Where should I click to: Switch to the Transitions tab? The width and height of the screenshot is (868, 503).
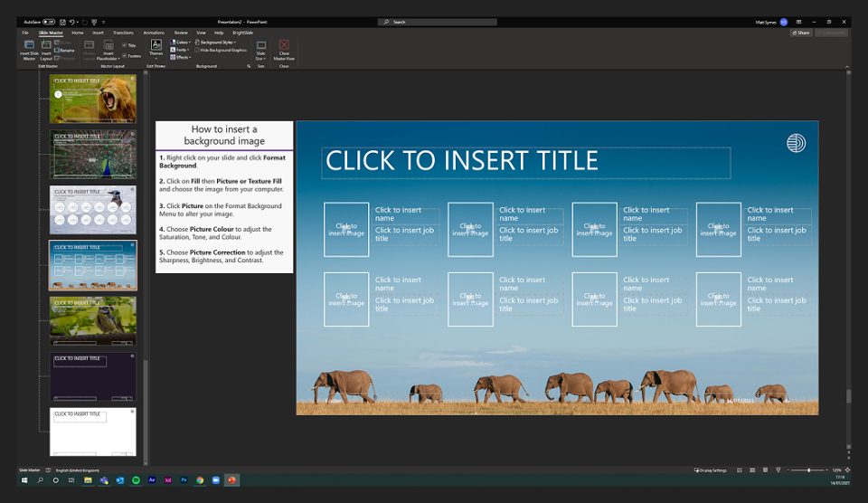[x=123, y=33]
